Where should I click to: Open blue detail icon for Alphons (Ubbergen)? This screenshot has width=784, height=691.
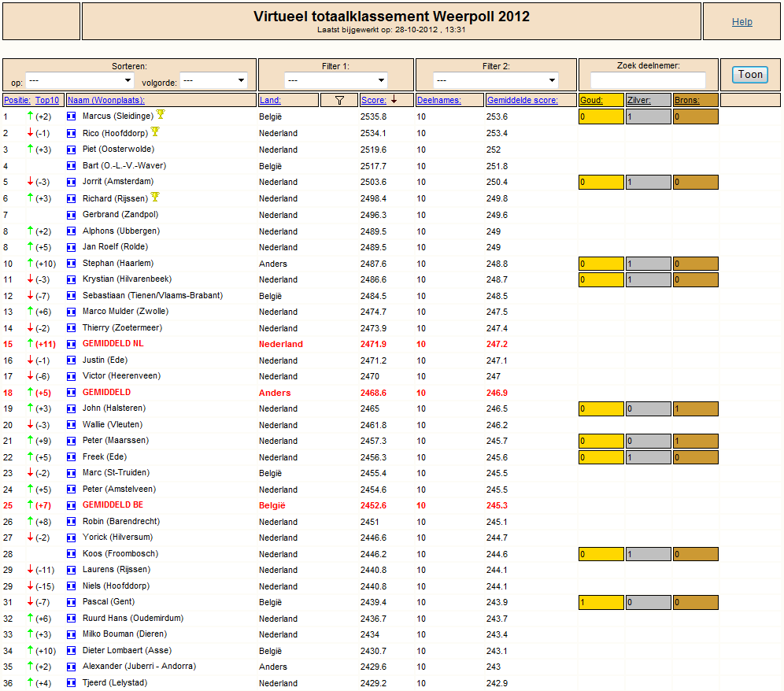pos(72,231)
